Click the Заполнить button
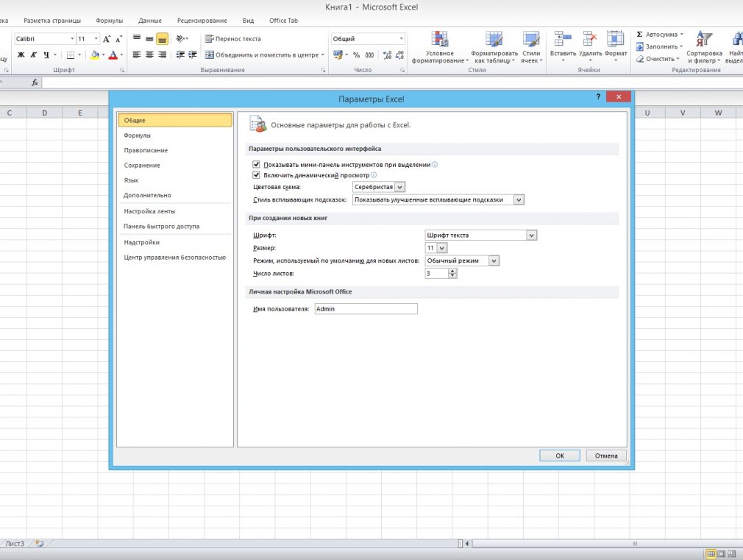 tap(659, 46)
